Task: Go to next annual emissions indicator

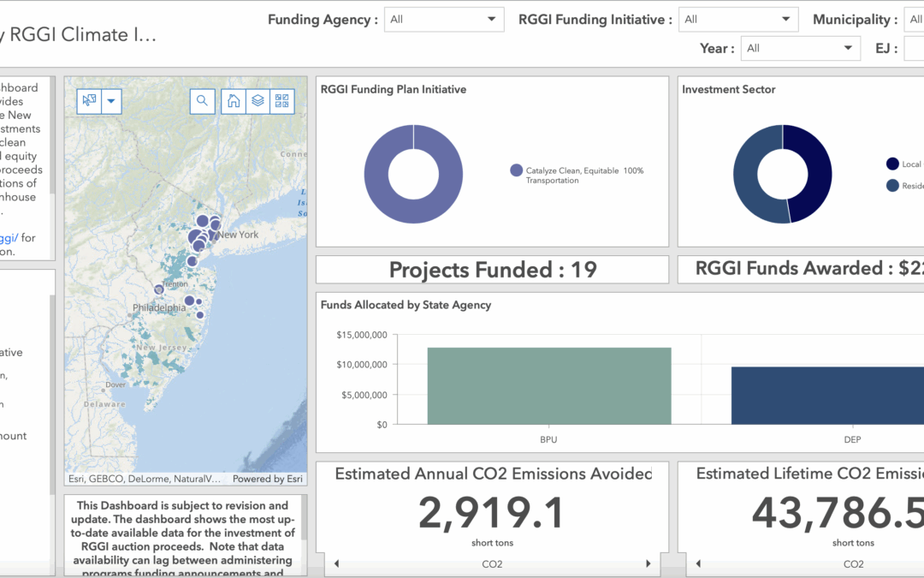Action: (648, 563)
